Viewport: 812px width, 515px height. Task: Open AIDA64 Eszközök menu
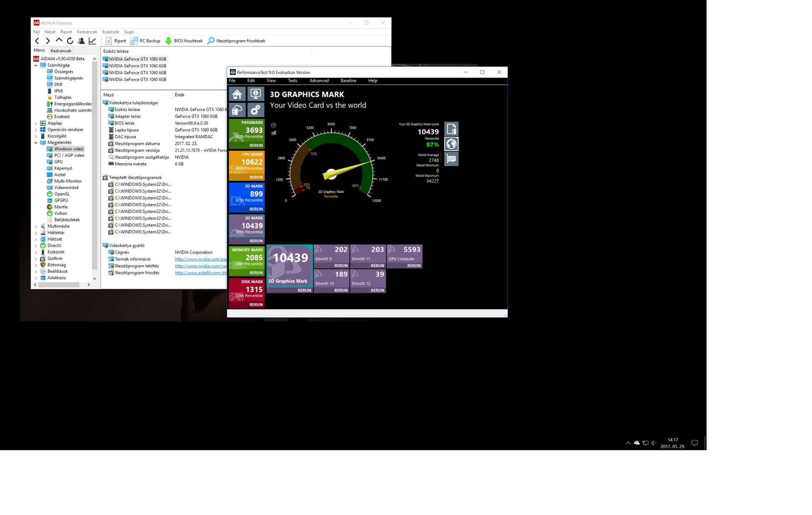pos(110,32)
